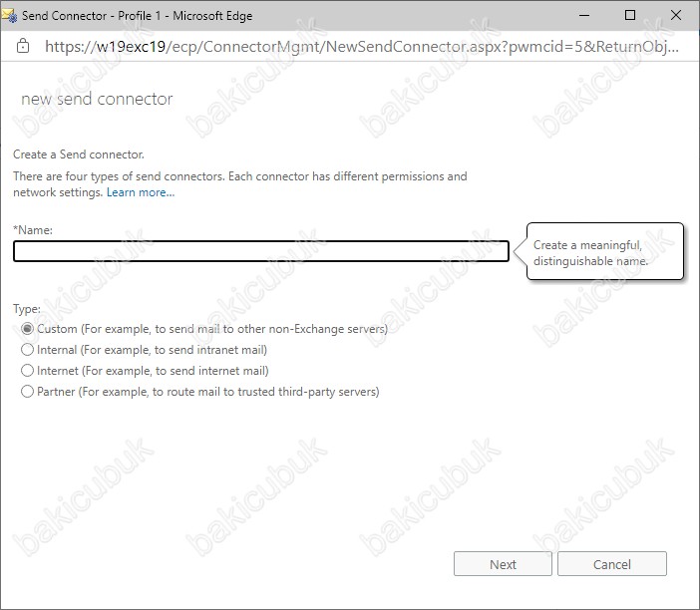Screen dimensions: 700x610
Task: Minimize the Send Connector window
Action: pyautogui.click(x=584, y=15)
